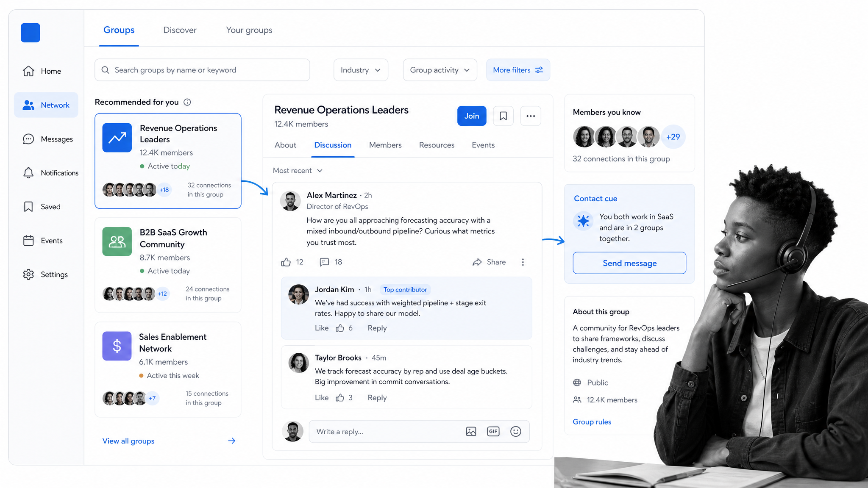This screenshot has height=488, width=868.
Task: Click +18 connections badge on Revenue Operations card
Action: [164, 190]
